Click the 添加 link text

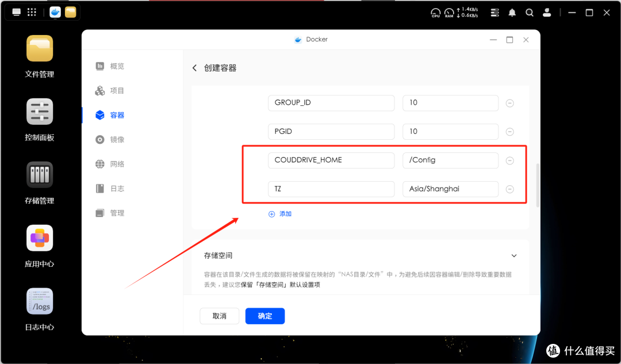(x=286, y=214)
